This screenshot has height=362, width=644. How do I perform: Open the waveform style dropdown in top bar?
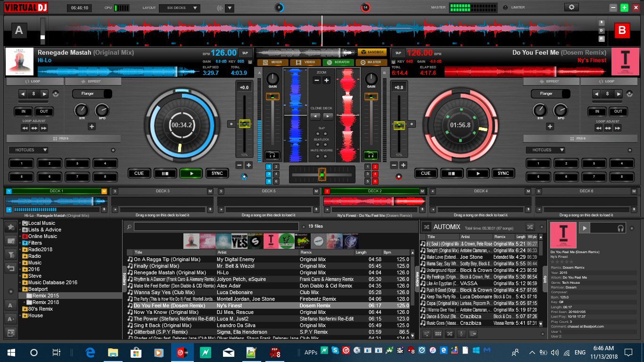230,8
